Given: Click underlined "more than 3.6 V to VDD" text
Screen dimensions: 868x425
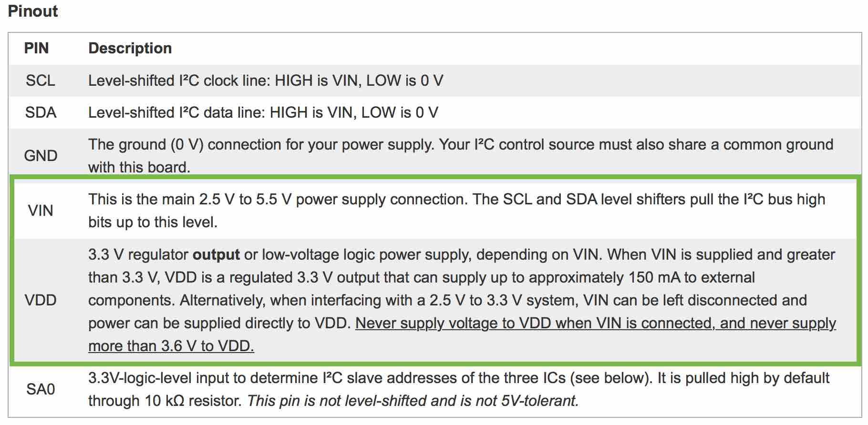Looking at the screenshot, I should coord(171,346).
